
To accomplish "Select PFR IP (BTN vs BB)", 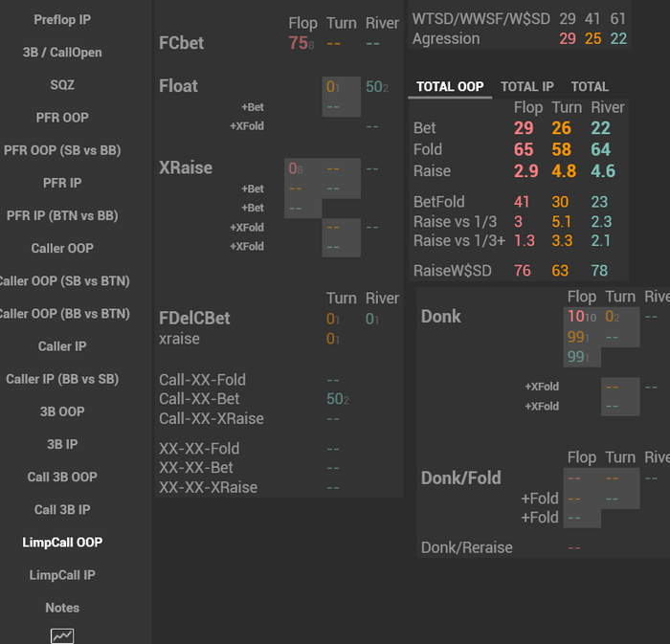I will (x=62, y=215).
